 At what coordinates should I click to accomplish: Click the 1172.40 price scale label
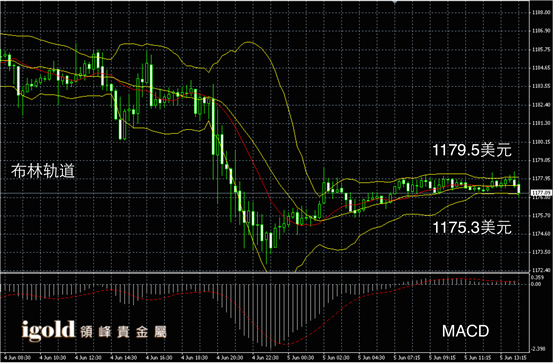[541, 270]
